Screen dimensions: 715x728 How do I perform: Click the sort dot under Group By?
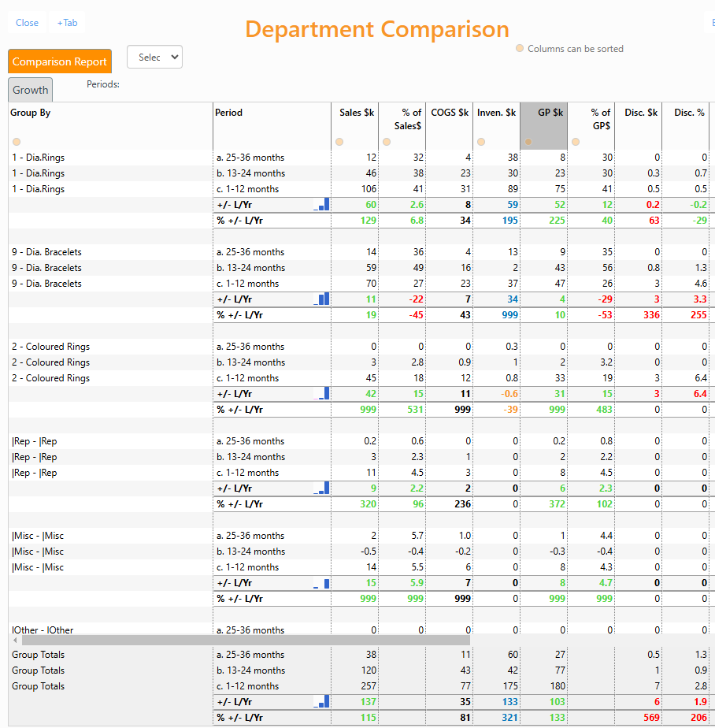(x=16, y=142)
